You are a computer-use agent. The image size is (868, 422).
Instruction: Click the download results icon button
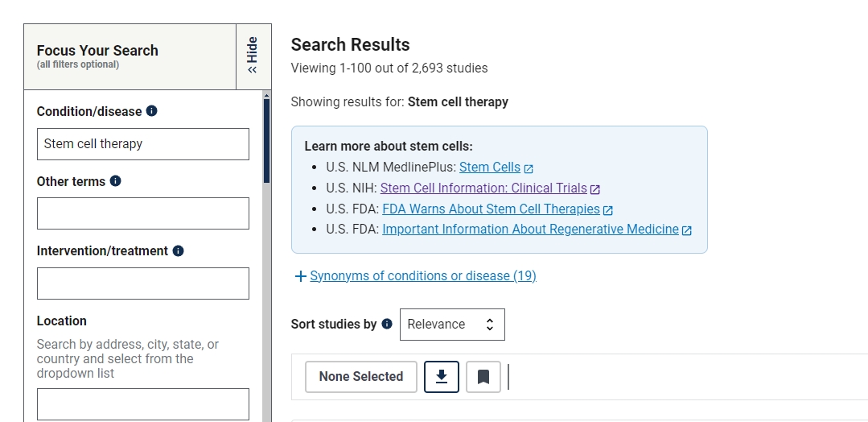(442, 377)
